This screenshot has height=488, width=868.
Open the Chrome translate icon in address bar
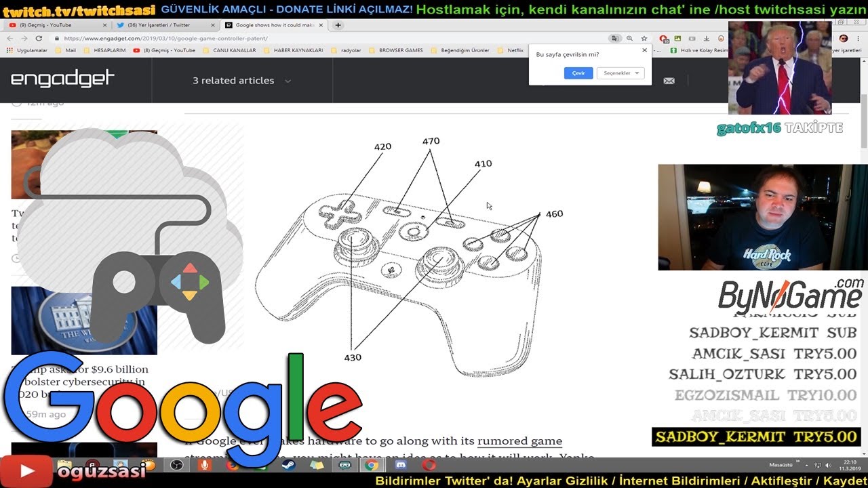click(614, 39)
